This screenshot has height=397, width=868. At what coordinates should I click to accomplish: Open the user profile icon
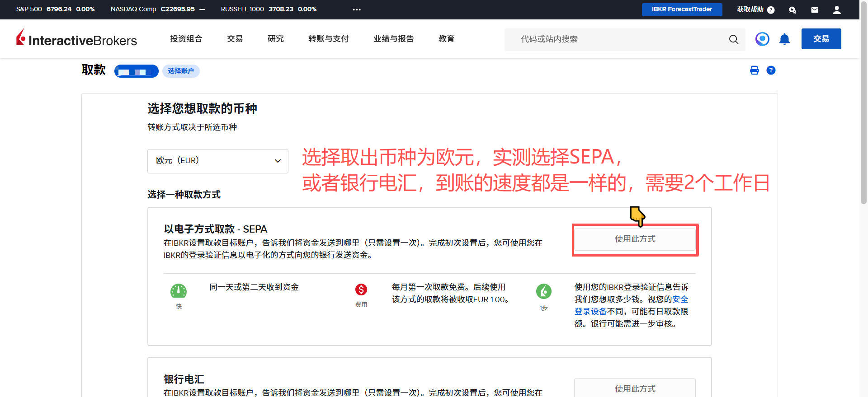(x=837, y=10)
